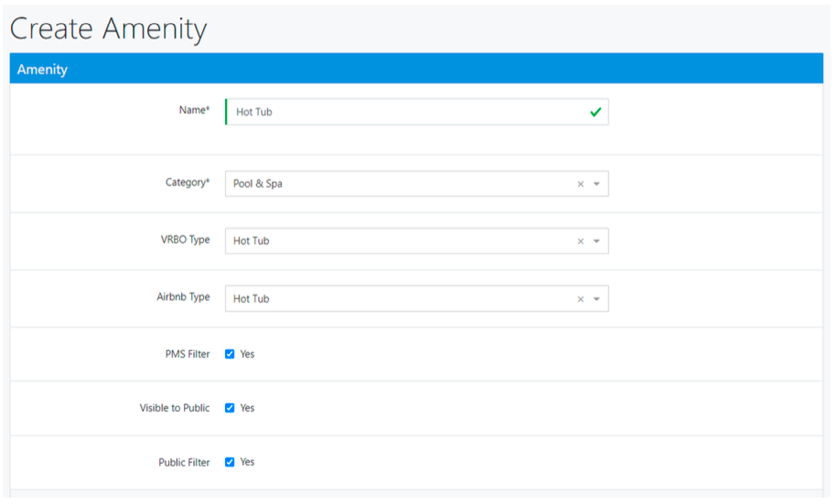Clear the VRBO Type selection using x
The height and width of the screenshot is (504, 836).
pyautogui.click(x=580, y=241)
